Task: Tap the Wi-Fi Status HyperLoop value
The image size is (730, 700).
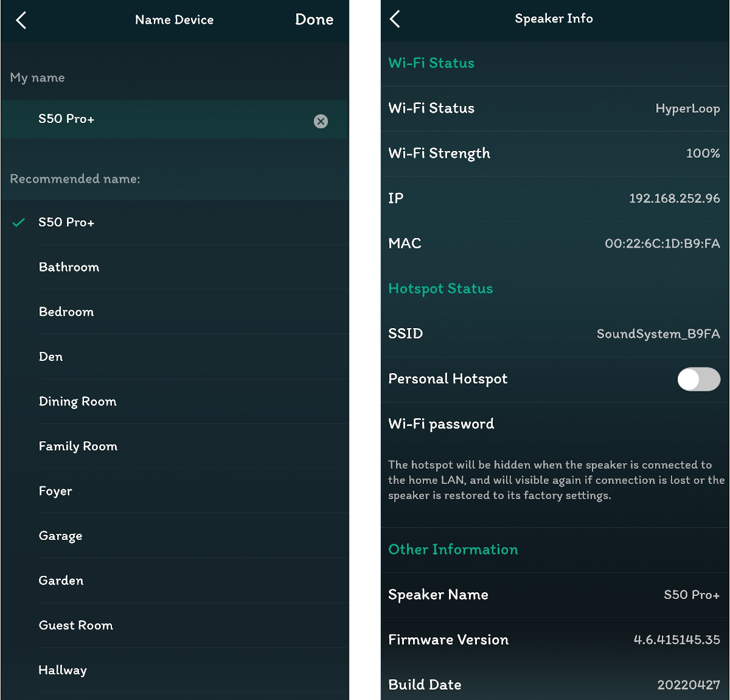Action: point(687,109)
